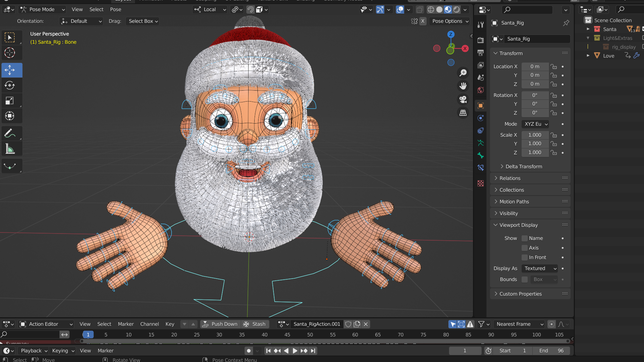Open Action Editor Marker menu
644x362 pixels.
tap(126, 324)
